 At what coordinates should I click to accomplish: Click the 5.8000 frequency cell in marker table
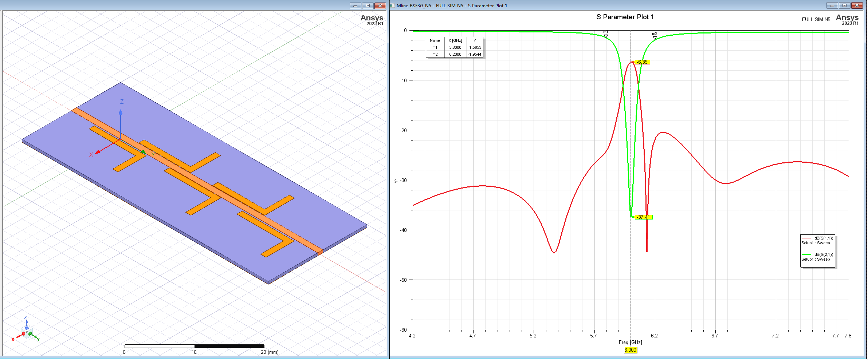click(455, 47)
